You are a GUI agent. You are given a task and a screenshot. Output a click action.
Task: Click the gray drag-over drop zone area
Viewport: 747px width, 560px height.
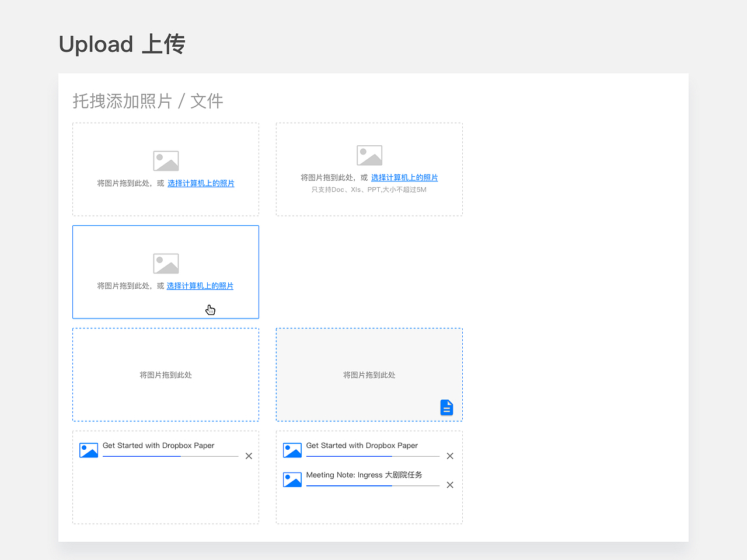tap(369, 374)
